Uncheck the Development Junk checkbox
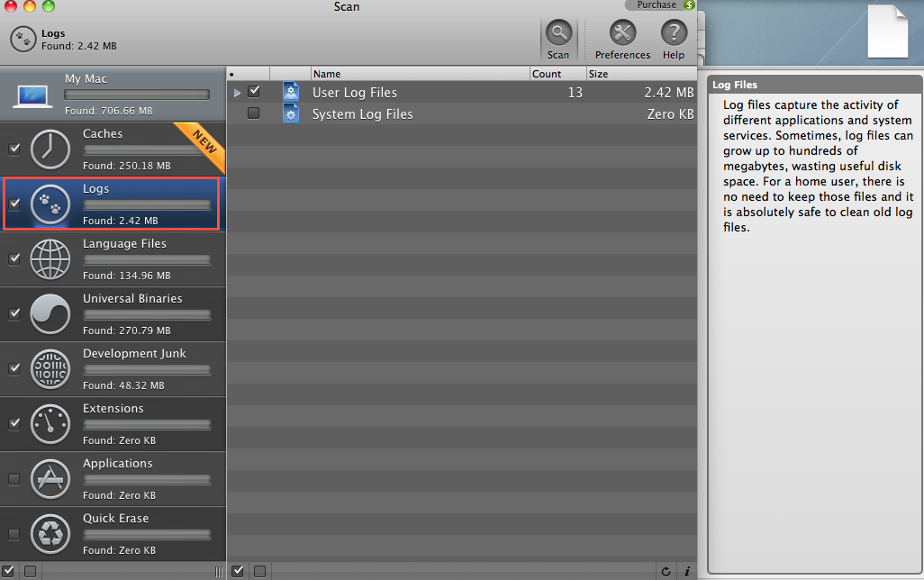This screenshot has width=924, height=580. [x=14, y=368]
